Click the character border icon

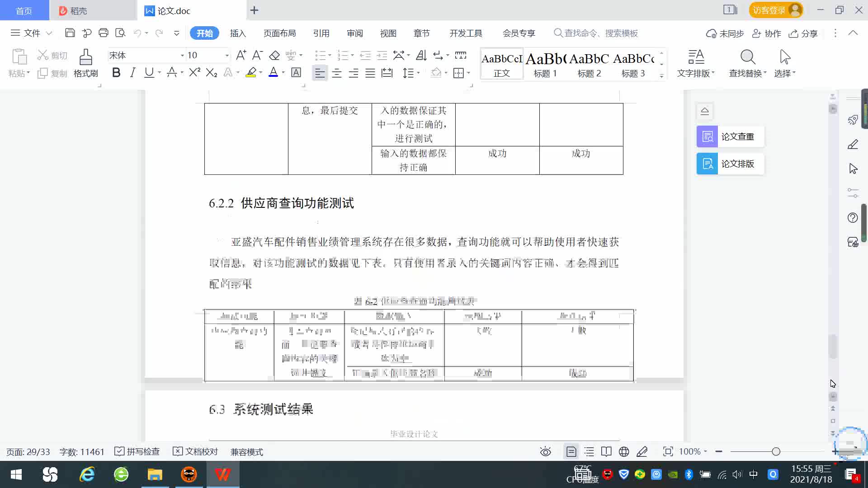(x=296, y=72)
